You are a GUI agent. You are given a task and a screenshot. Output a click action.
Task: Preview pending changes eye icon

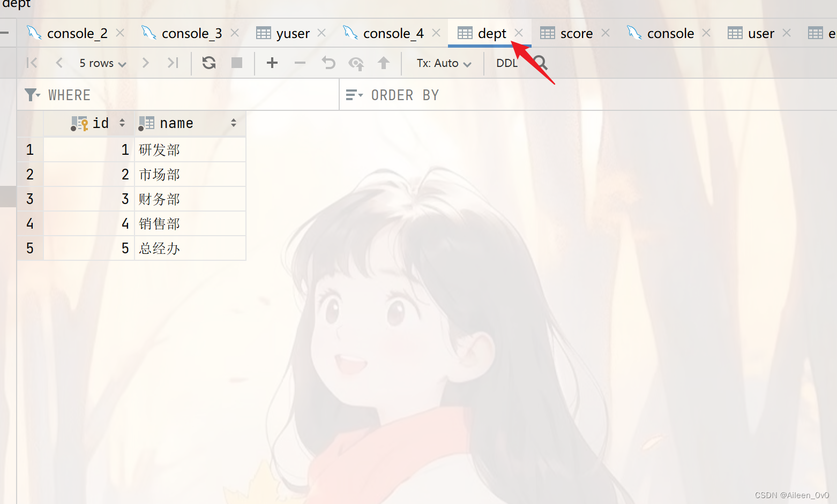tap(356, 64)
